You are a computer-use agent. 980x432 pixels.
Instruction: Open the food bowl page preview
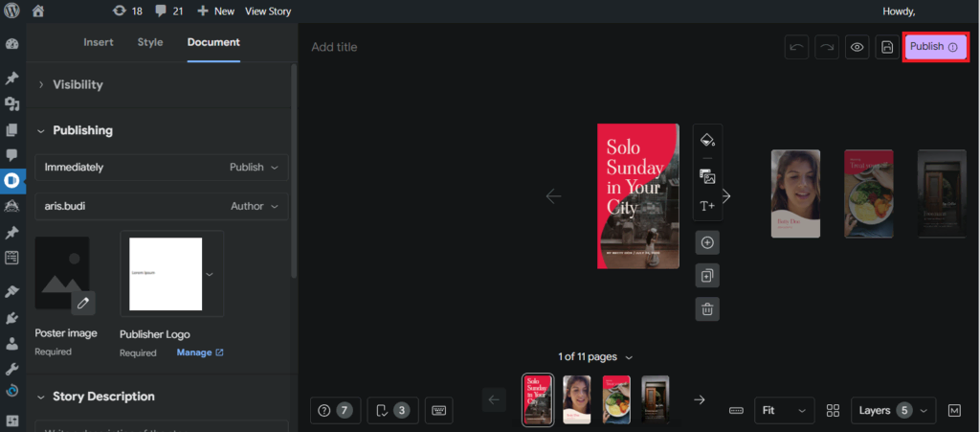[869, 193]
